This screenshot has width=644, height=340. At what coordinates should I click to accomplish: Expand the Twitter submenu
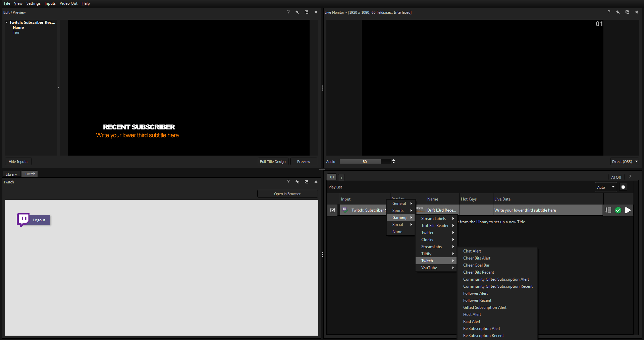436,233
